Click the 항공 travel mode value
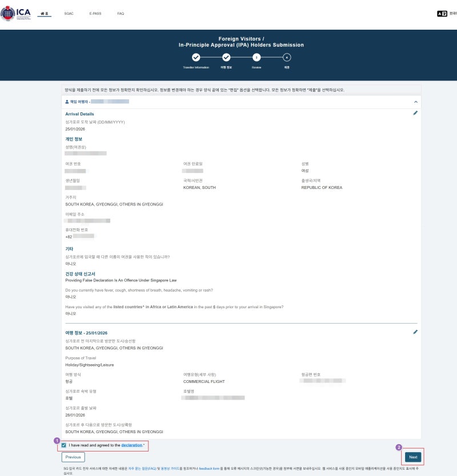Image resolution: width=457 pixels, height=476 pixels. tap(69, 382)
